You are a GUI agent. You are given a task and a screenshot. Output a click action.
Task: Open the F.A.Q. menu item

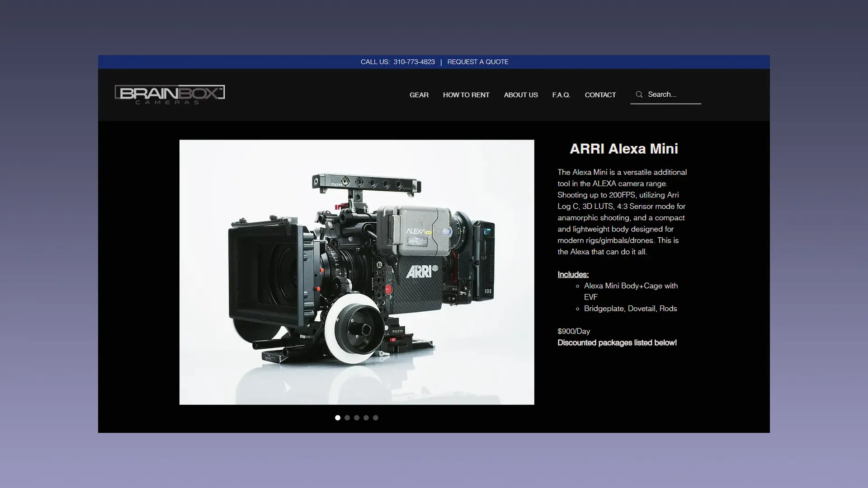561,95
